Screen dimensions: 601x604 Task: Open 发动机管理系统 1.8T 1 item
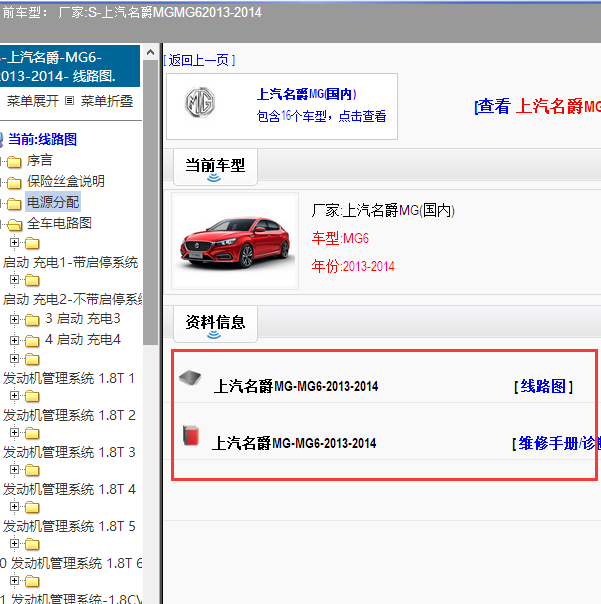tap(69, 378)
